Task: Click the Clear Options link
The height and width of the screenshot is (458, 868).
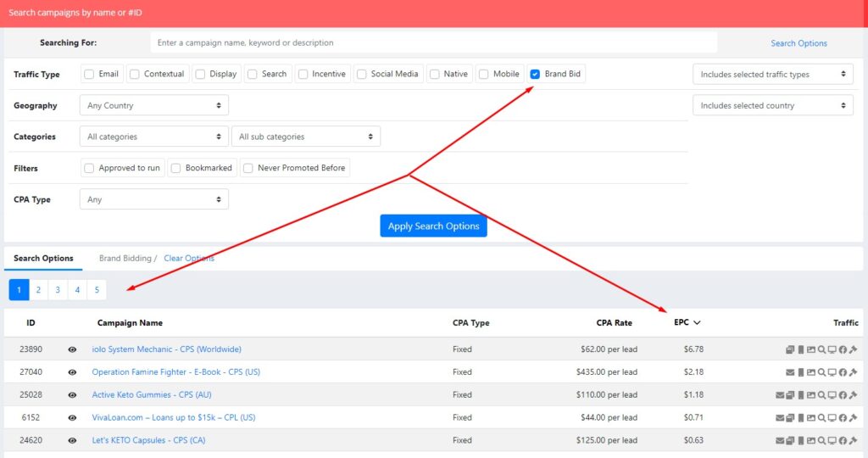Action: coord(189,258)
